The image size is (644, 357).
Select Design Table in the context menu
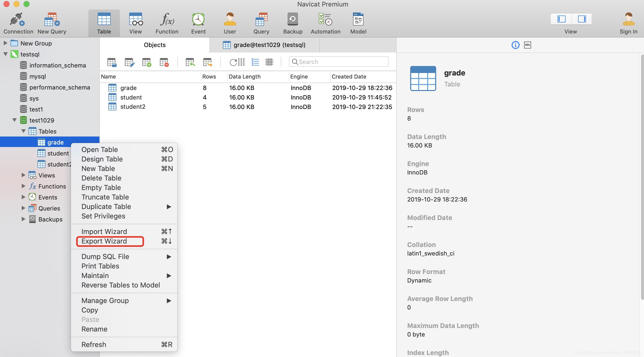[x=102, y=159]
